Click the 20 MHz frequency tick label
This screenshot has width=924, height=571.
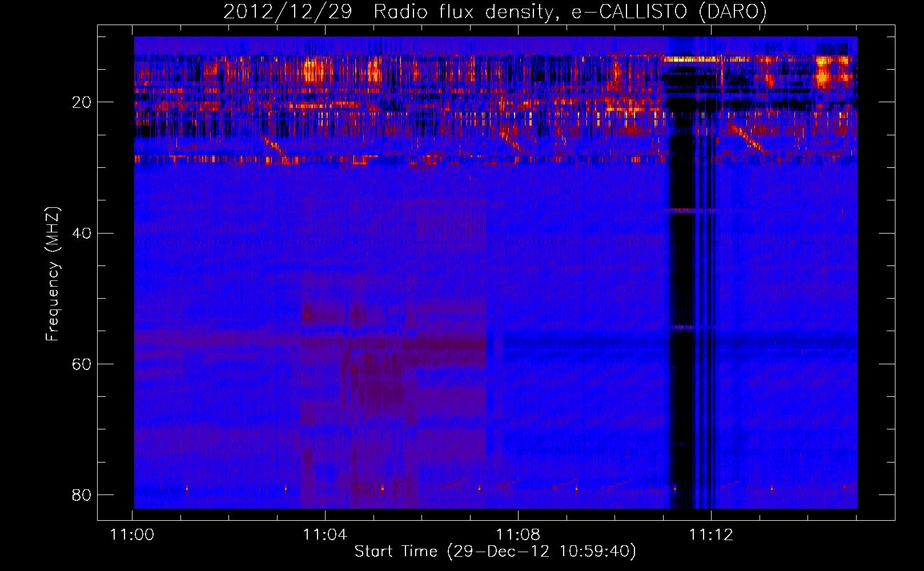pyautogui.click(x=82, y=102)
